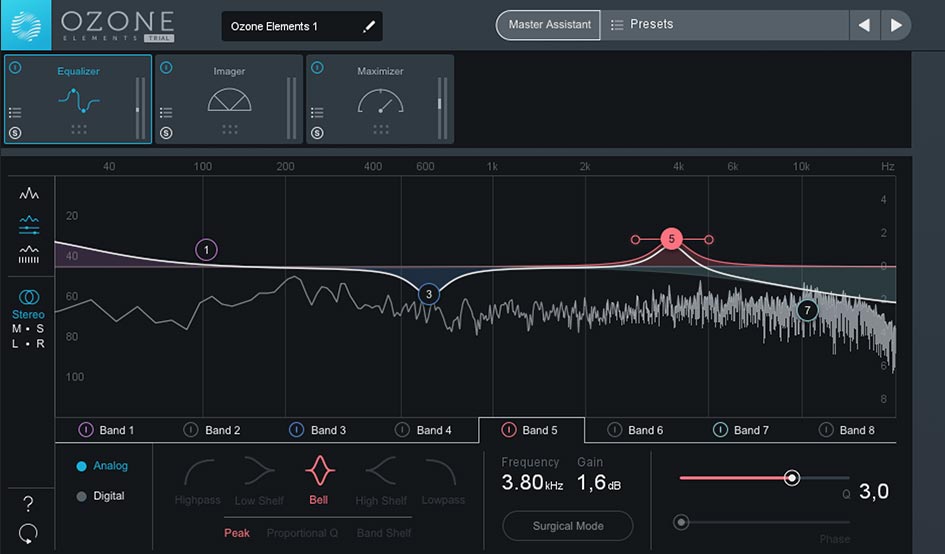The image size is (945, 554).
Task: Select the High Shelf filter shape
Action: pos(381,480)
